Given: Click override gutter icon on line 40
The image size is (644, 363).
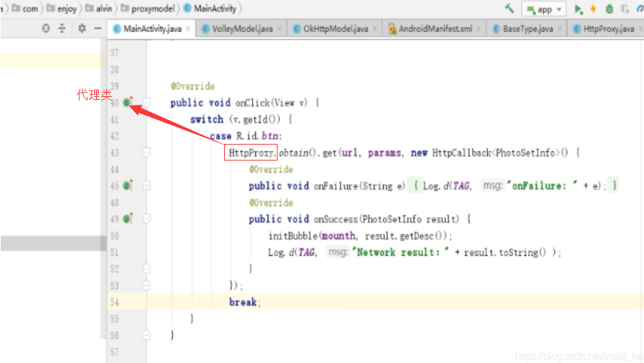Looking at the screenshot, I should (128, 101).
